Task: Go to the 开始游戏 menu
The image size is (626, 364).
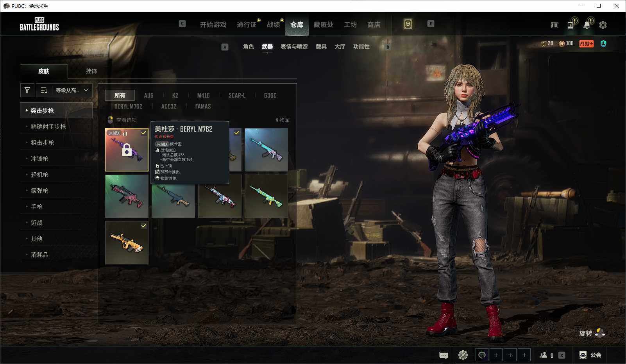Action: 213,25
